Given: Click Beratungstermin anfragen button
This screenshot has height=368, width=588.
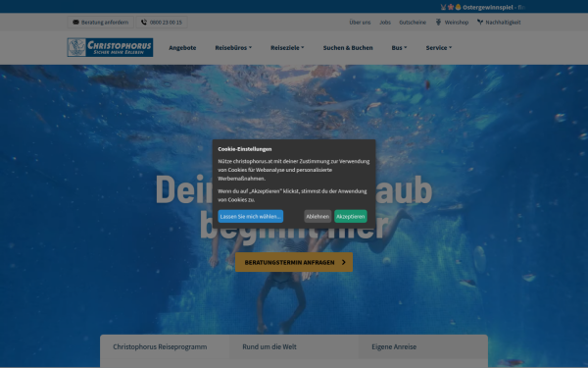Looking at the screenshot, I should (294, 262).
